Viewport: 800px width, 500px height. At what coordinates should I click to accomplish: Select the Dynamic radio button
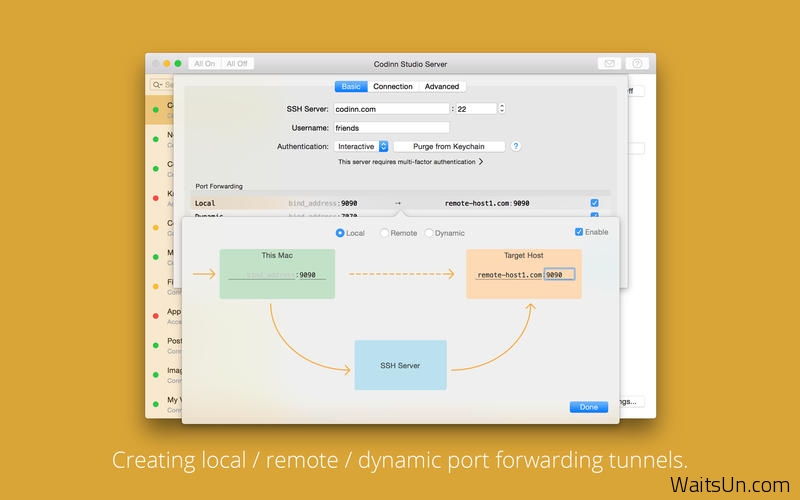point(429,233)
